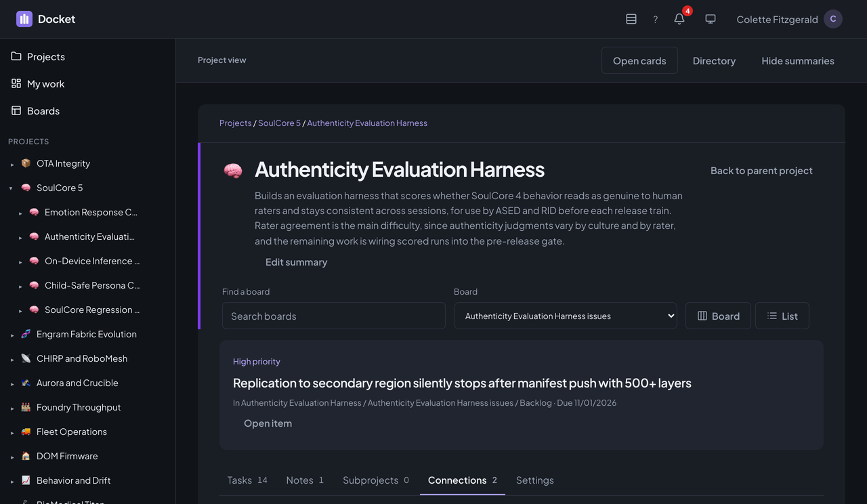The width and height of the screenshot is (867, 504).
Task: Switch to List view
Action: (x=782, y=316)
